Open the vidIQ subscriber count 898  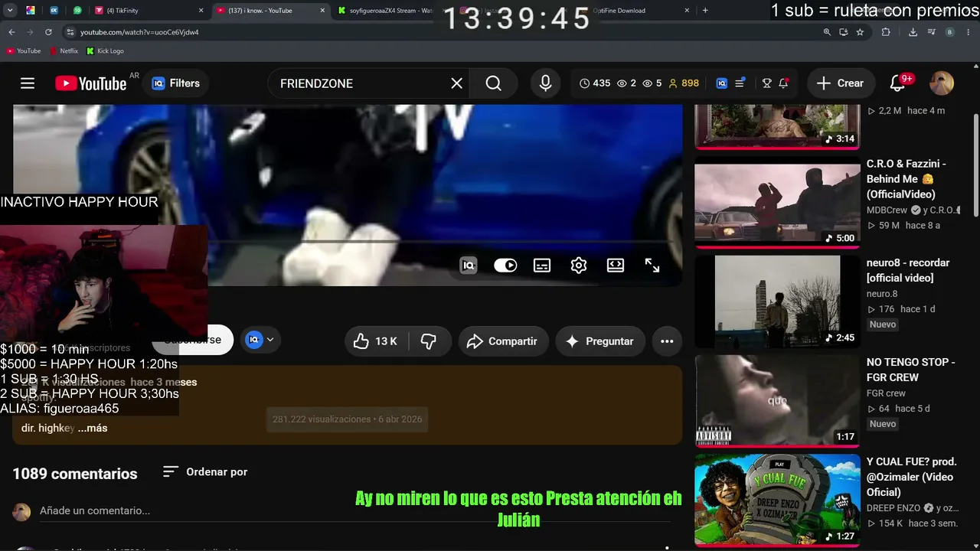[684, 83]
